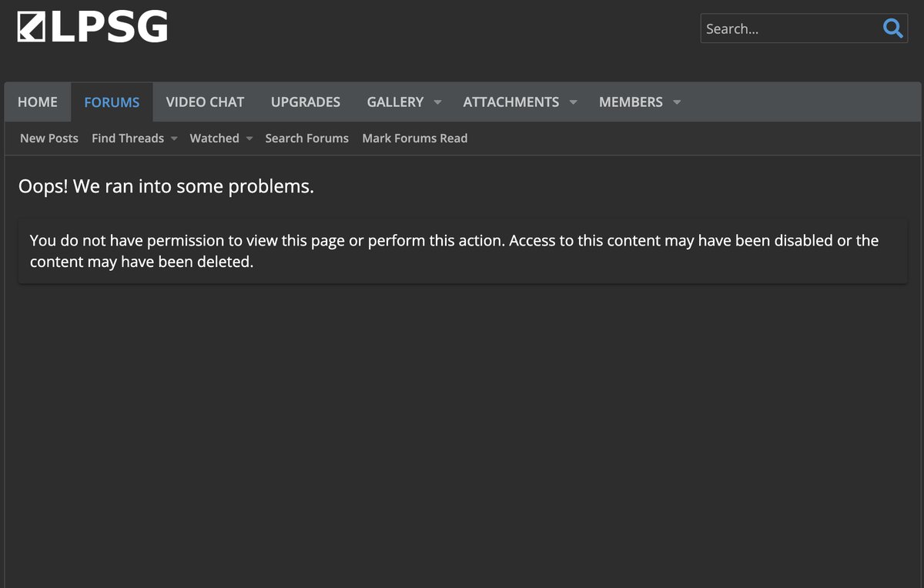Expand the Gallery dropdown arrow
924x588 pixels.
point(437,102)
